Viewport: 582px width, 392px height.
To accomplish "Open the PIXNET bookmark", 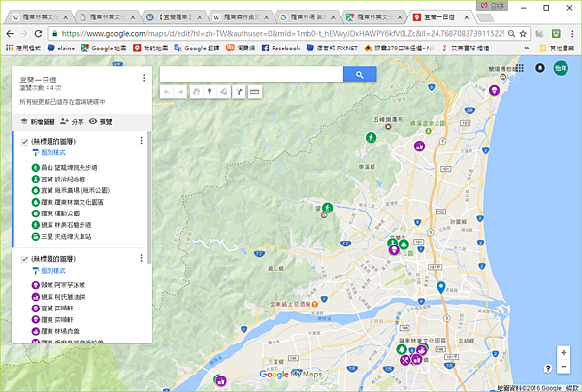I will click(332, 48).
